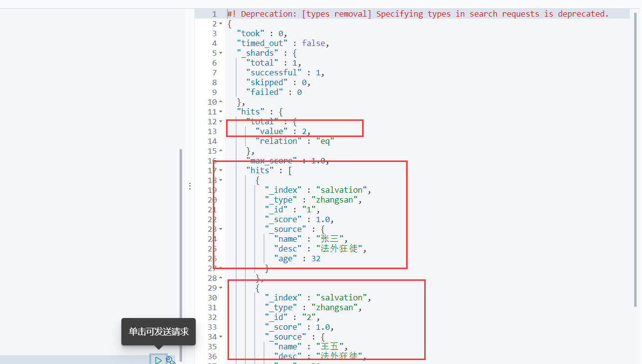Click the "skipped" : 0 line
The image size is (642, 364).
278,82
